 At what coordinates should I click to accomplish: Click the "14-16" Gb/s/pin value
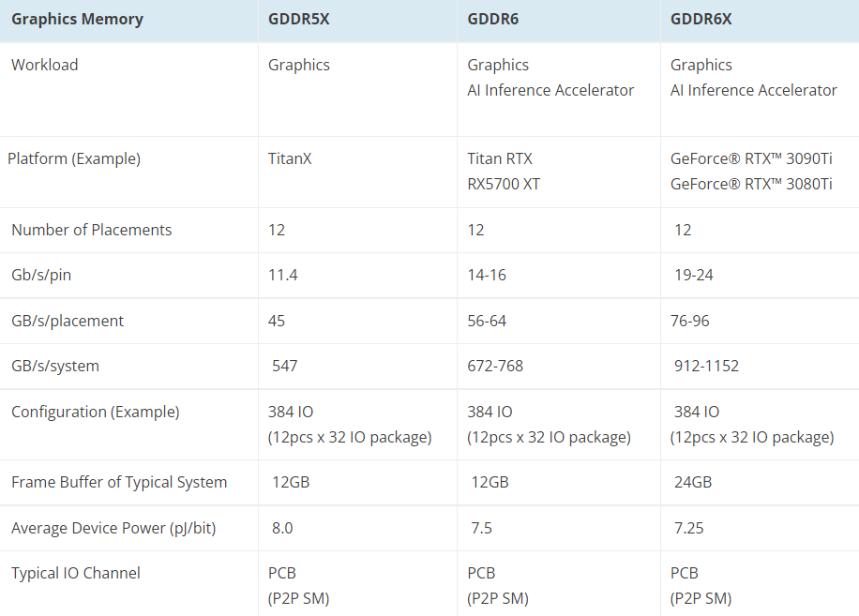coord(487,275)
